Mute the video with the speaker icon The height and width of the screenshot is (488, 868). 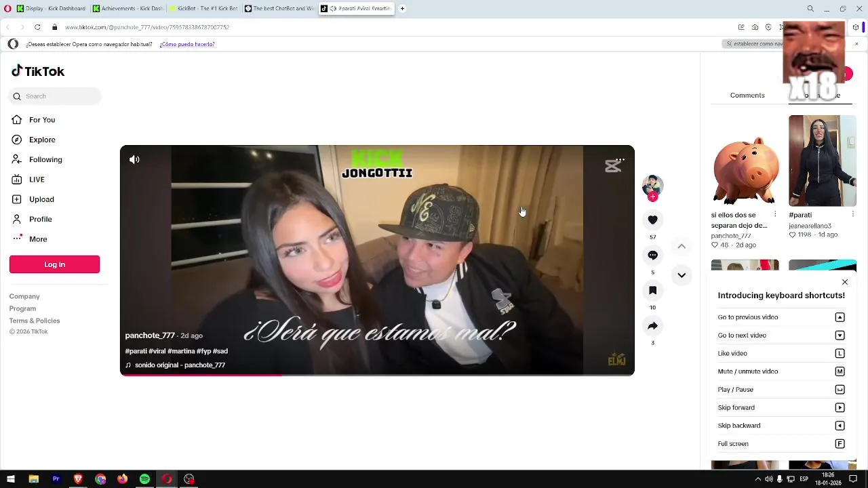(134, 160)
